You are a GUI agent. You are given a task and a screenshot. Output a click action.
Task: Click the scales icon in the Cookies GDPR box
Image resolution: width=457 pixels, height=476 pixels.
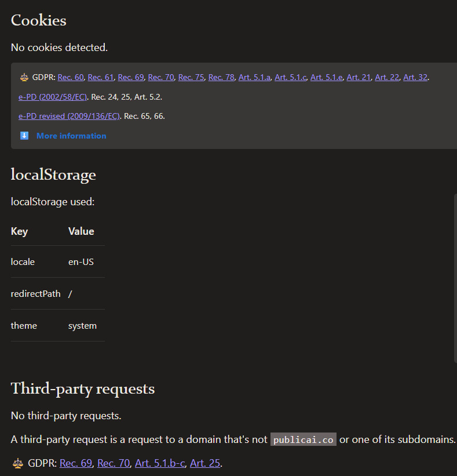[24, 77]
